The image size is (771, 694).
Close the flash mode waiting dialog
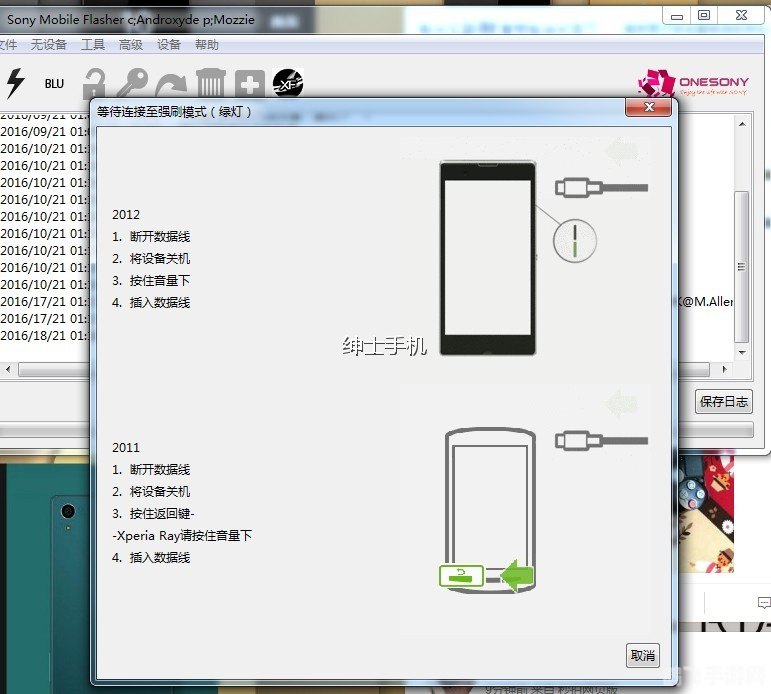coord(647,108)
